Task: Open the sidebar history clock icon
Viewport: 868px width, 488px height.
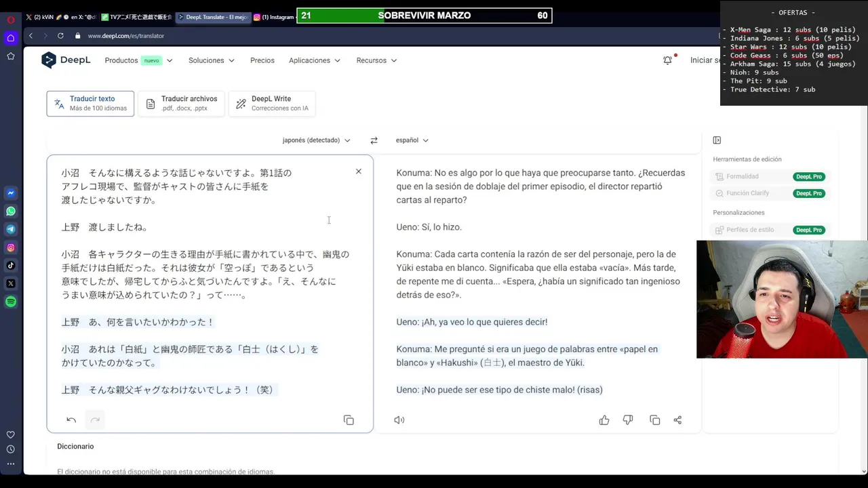Action: coord(11,449)
